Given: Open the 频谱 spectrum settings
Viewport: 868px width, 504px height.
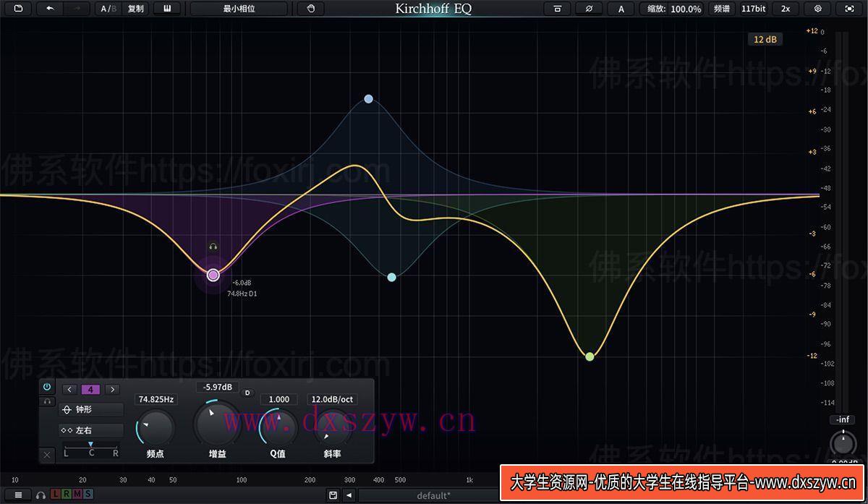Looking at the screenshot, I should pos(721,9).
